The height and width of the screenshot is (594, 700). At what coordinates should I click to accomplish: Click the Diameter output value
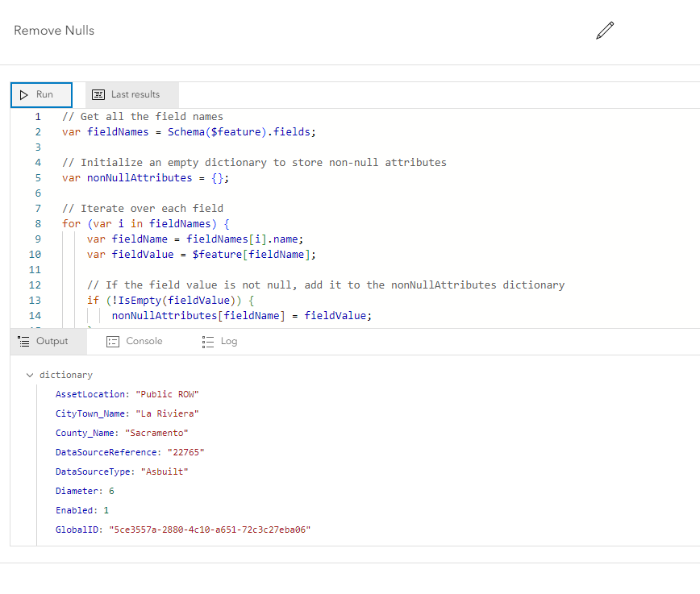(x=111, y=491)
